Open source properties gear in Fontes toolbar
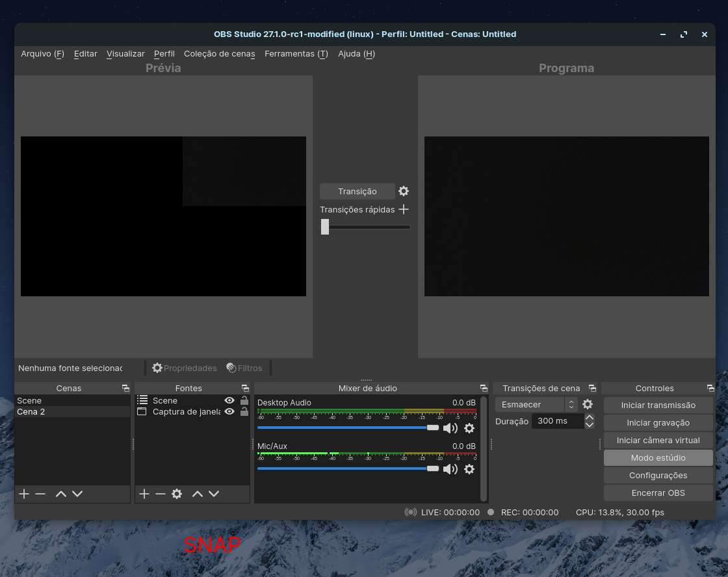The image size is (728, 577). tap(177, 494)
